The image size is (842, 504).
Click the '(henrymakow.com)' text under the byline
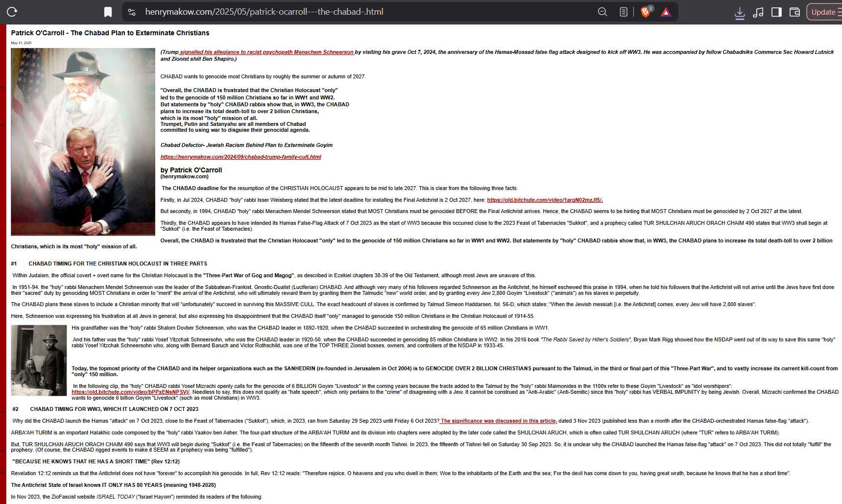pos(185,176)
